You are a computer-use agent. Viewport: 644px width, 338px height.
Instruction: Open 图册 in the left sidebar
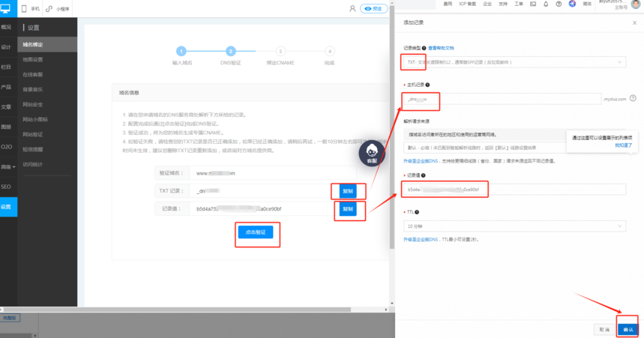[6, 127]
